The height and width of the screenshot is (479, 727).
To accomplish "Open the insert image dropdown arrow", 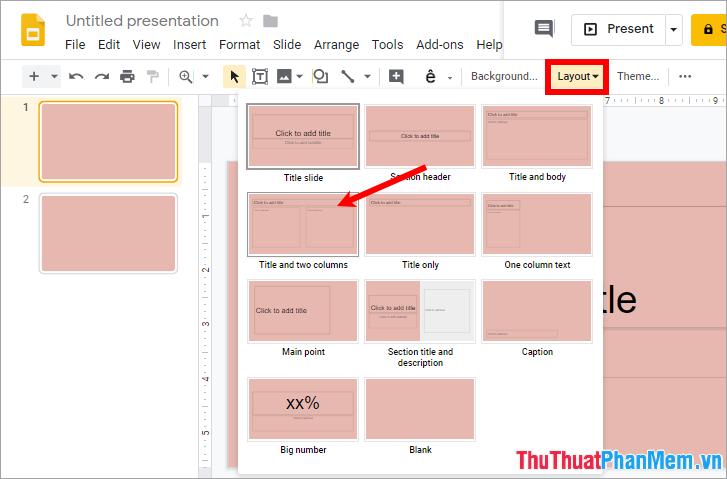I will pyautogui.click(x=300, y=77).
